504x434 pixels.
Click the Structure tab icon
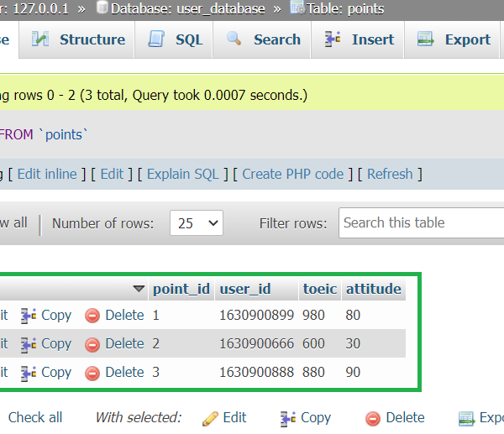point(40,39)
